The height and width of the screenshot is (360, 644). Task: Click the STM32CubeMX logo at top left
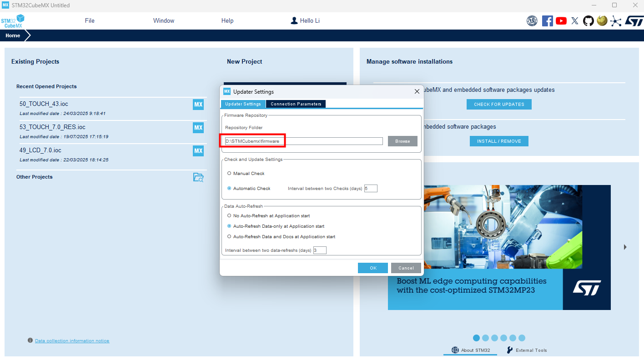pos(13,21)
